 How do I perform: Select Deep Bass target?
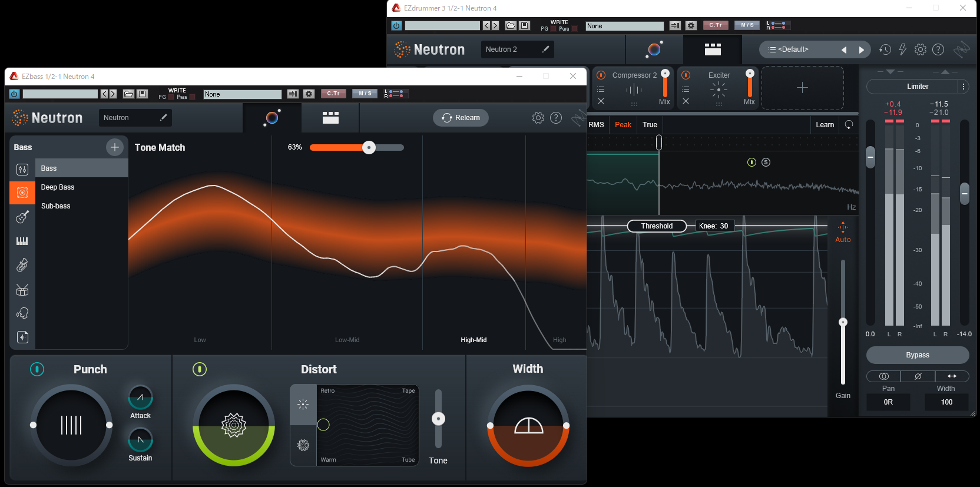click(81, 187)
